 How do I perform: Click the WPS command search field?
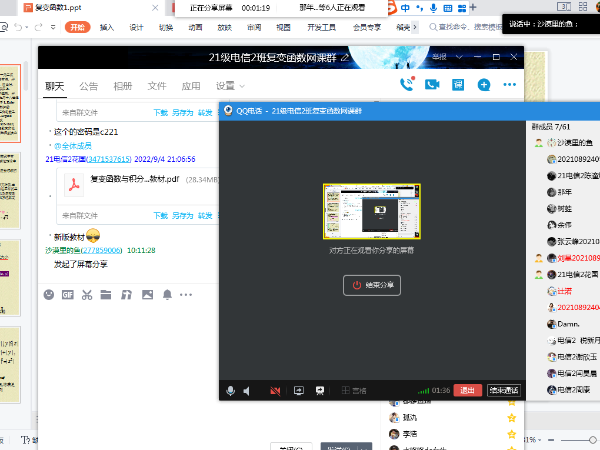(x=465, y=27)
